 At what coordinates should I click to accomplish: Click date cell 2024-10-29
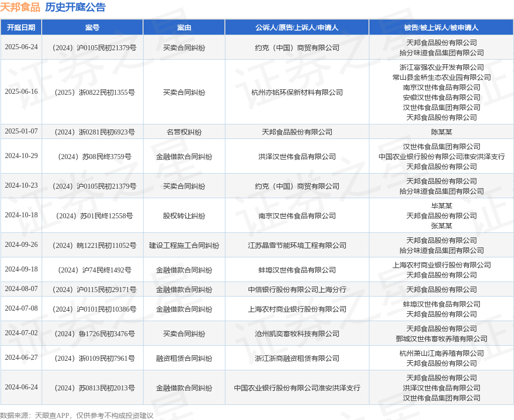click(21, 156)
